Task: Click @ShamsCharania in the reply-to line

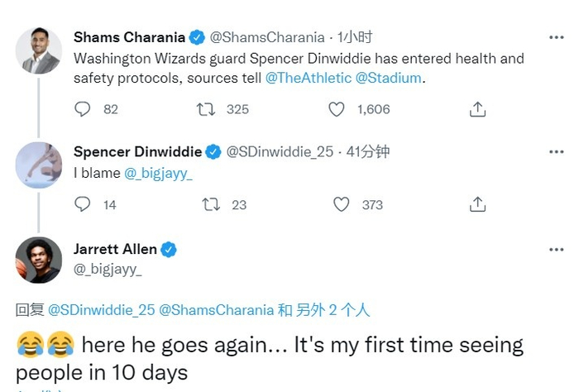Action: pyautogui.click(x=216, y=310)
